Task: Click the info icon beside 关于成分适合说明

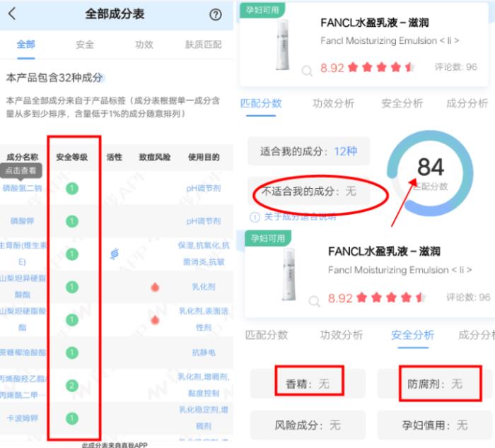Action: coord(255,217)
